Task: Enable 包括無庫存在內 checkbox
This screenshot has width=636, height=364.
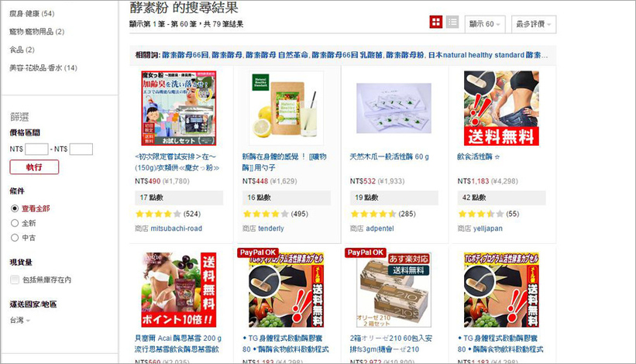Action: point(15,280)
